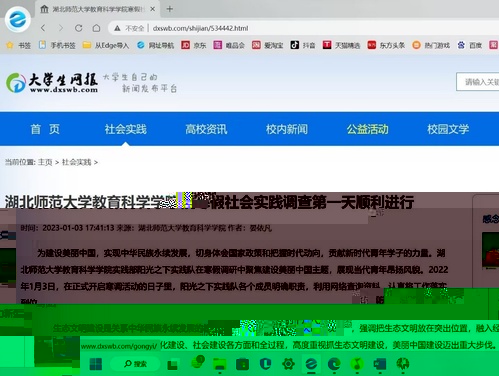Viewport: 499px width, 376px height.
Task: Click the article date 2023-01-03 17:41:13
Action: point(78,228)
